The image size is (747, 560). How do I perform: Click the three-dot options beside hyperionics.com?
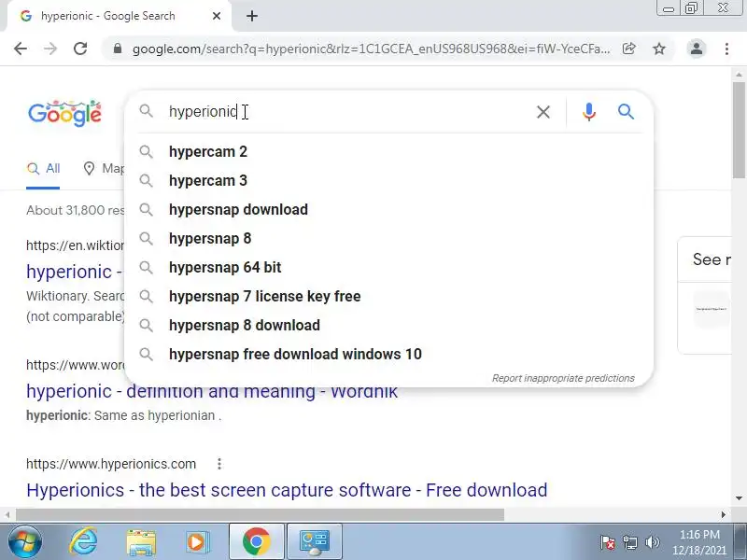tap(219, 464)
